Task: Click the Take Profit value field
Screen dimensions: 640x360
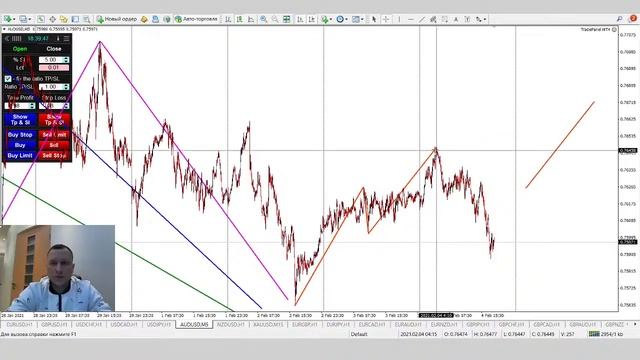Action: pyautogui.click(x=19, y=106)
